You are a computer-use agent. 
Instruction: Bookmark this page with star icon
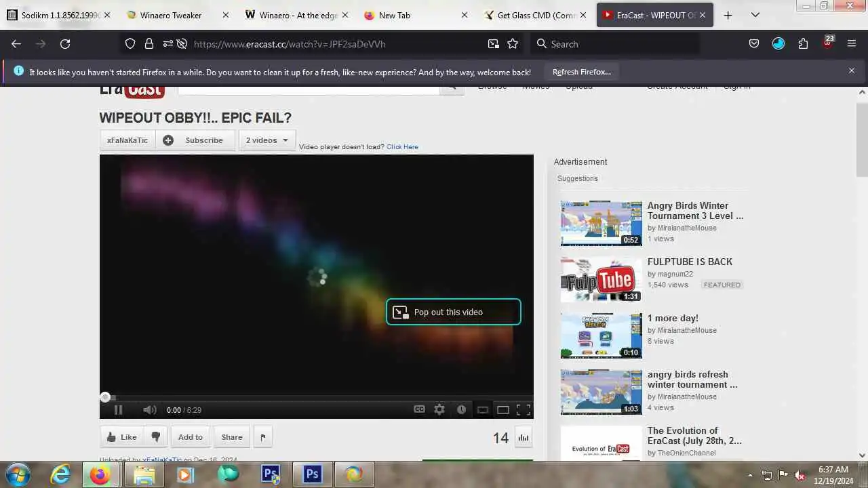513,44
